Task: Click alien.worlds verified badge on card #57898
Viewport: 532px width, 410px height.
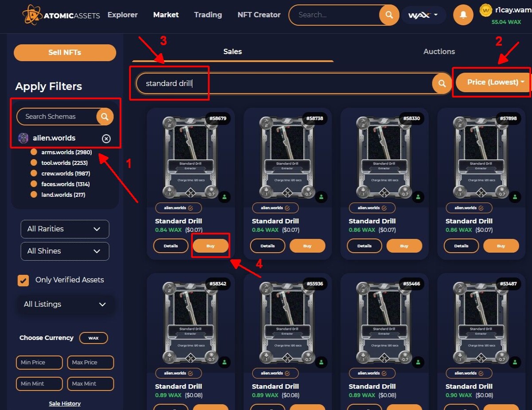Action: point(469,208)
